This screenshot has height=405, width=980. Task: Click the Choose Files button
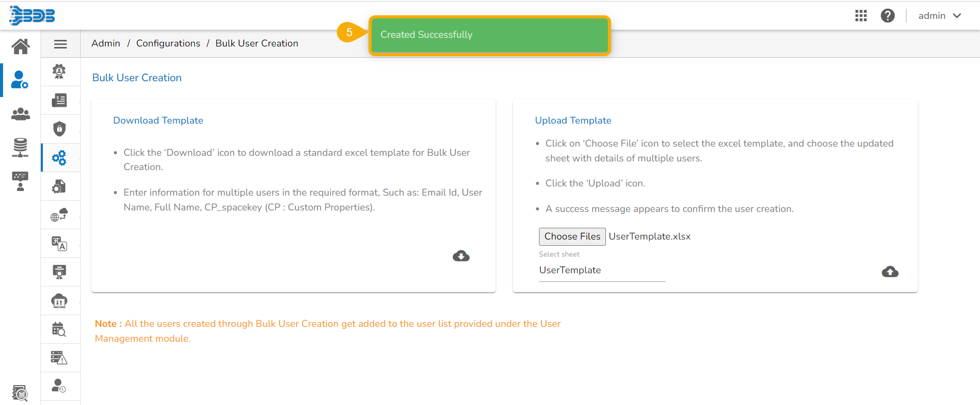tap(572, 236)
